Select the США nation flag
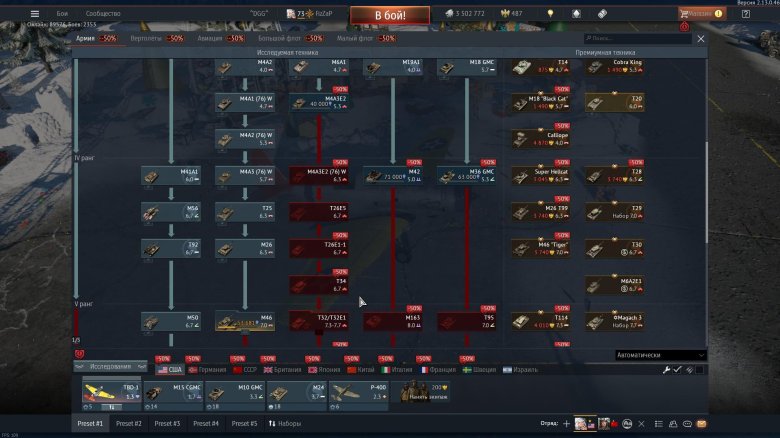 169,369
